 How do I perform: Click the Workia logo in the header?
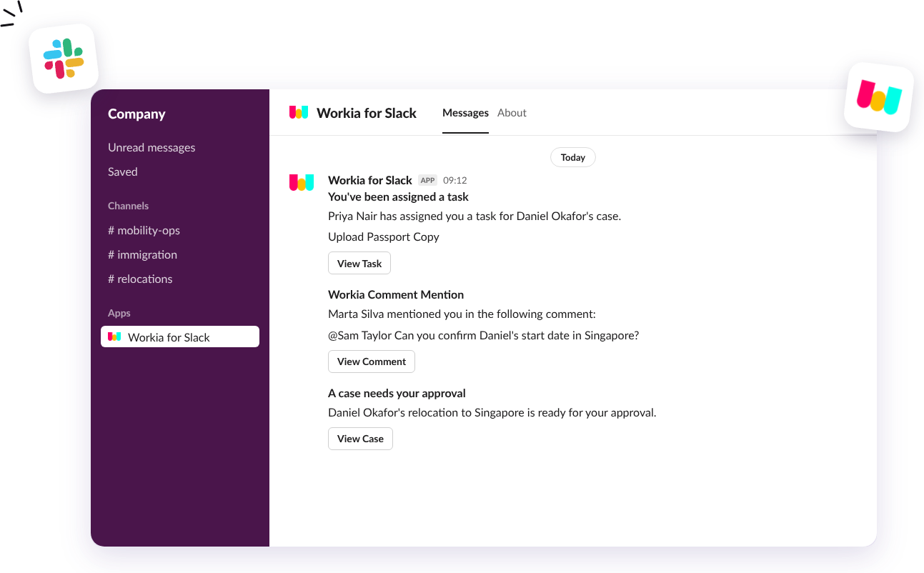coord(299,112)
